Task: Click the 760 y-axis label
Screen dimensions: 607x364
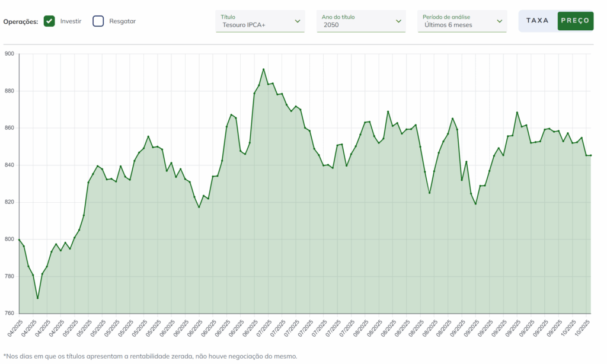Action: [9, 313]
